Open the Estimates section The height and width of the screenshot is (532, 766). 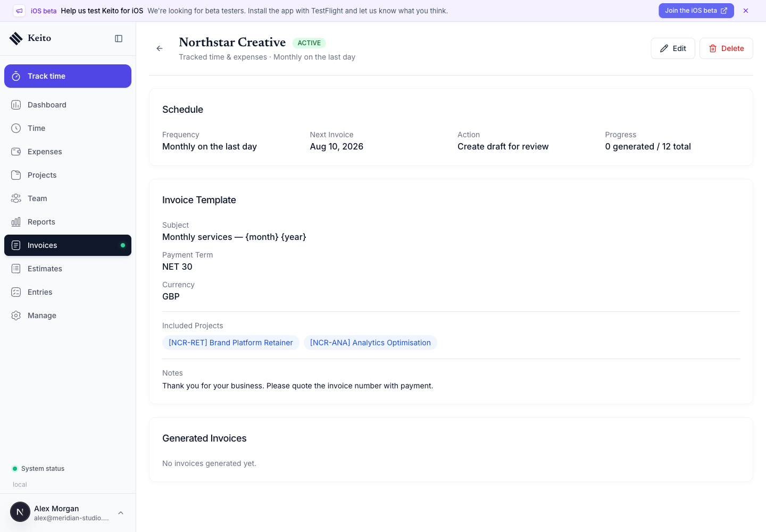[68, 269]
